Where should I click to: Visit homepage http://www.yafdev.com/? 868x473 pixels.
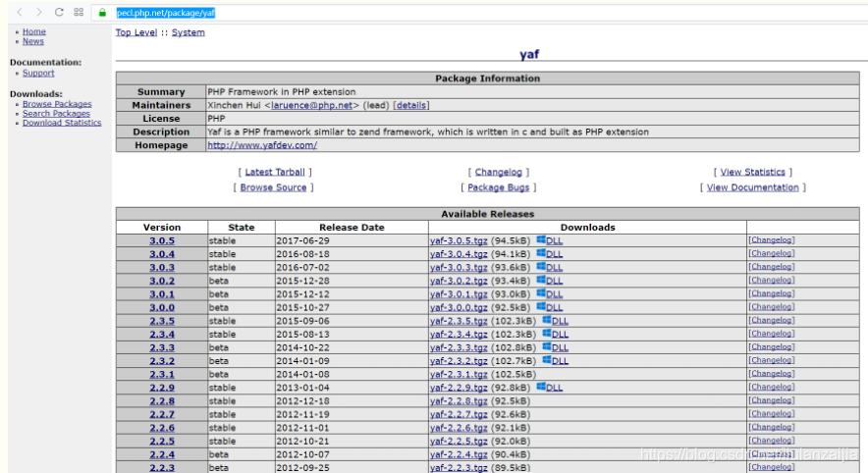262,145
